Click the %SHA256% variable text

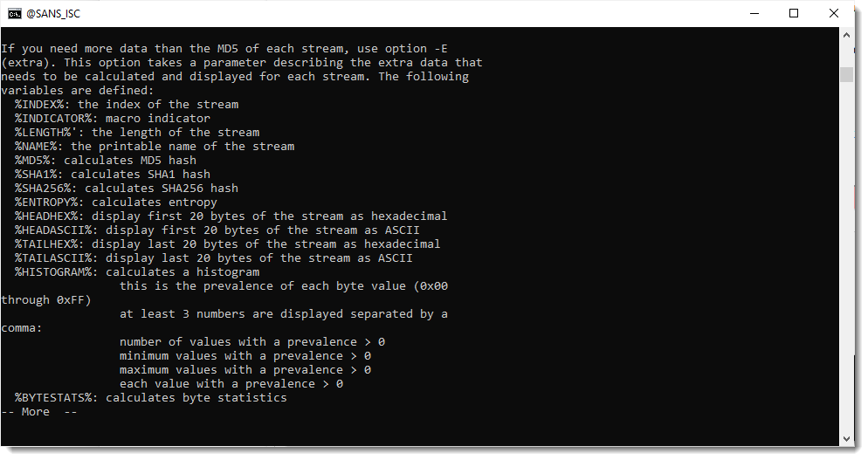(45, 189)
